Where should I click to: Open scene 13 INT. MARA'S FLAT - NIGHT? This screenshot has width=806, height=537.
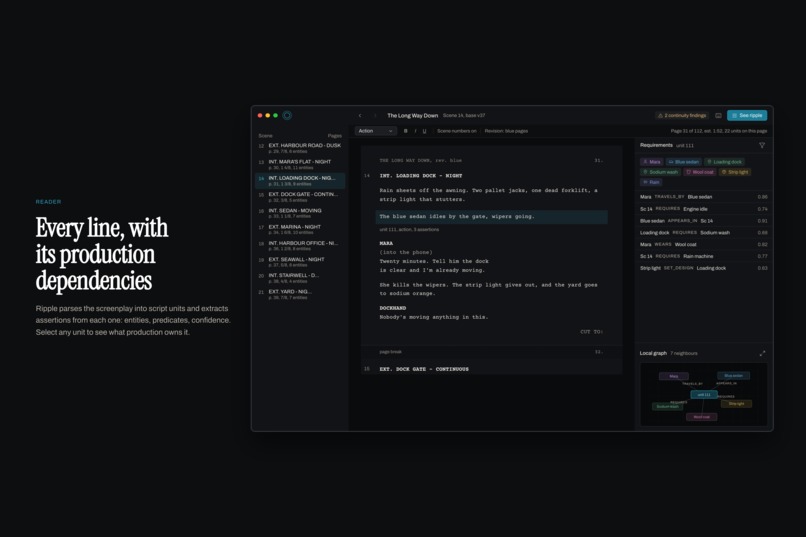pos(300,164)
